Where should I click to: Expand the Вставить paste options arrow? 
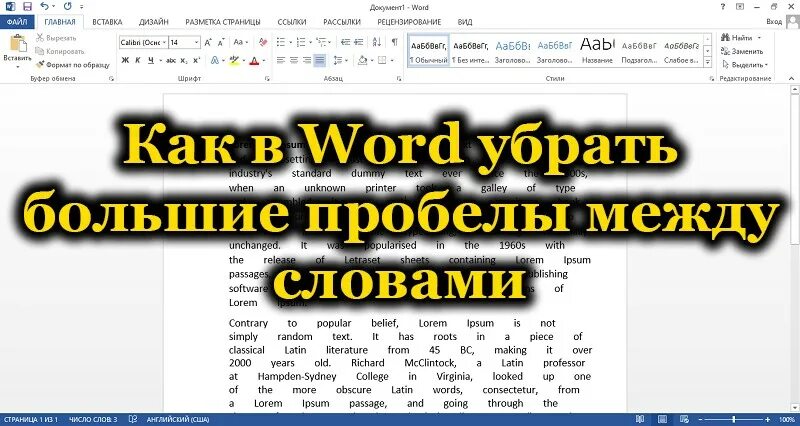(17, 66)
